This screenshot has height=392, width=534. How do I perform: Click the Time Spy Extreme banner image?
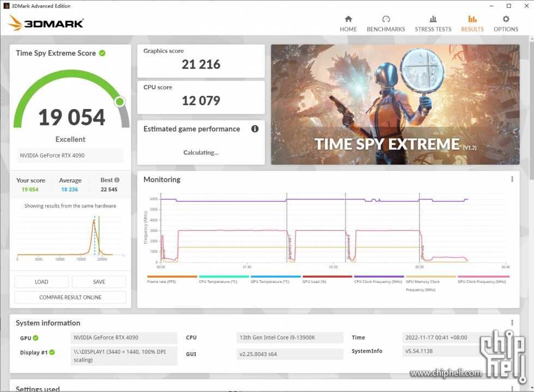pyautogui.click(x=395, y=105)
